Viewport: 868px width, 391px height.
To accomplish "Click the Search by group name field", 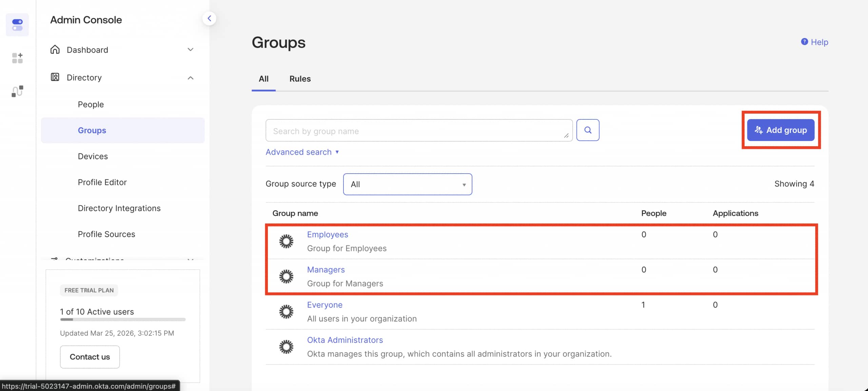I will pyautogui.click(x=419, y=131).
